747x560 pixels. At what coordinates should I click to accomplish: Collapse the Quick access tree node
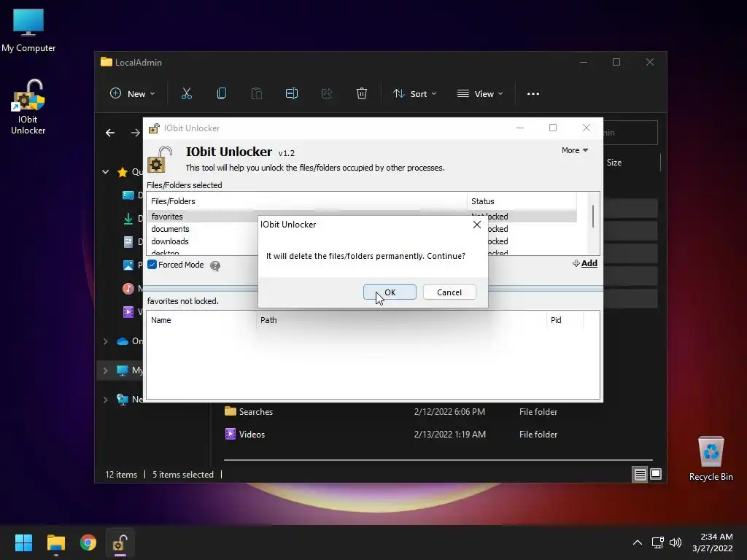105,172
